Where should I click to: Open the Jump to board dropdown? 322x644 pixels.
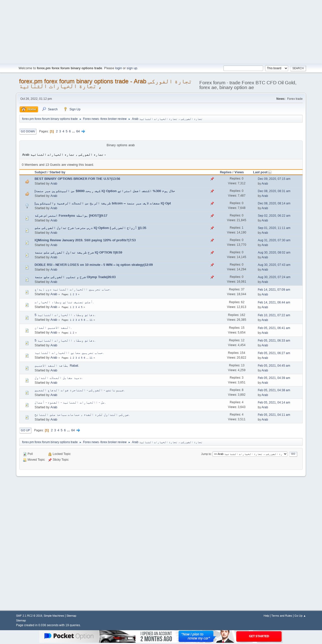tap(250, 454)
